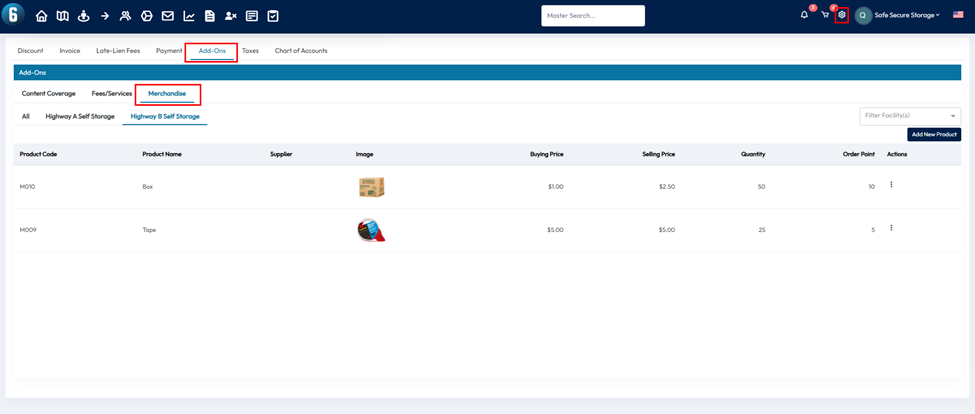975x414 pixels.
Task: Open the US flag language selector
Action: [x=958, y=15]
